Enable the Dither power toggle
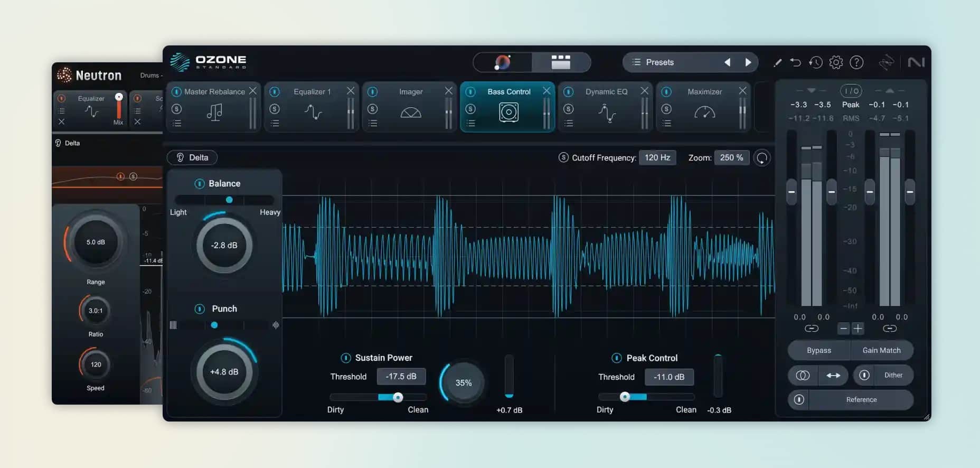 (864, 375)
